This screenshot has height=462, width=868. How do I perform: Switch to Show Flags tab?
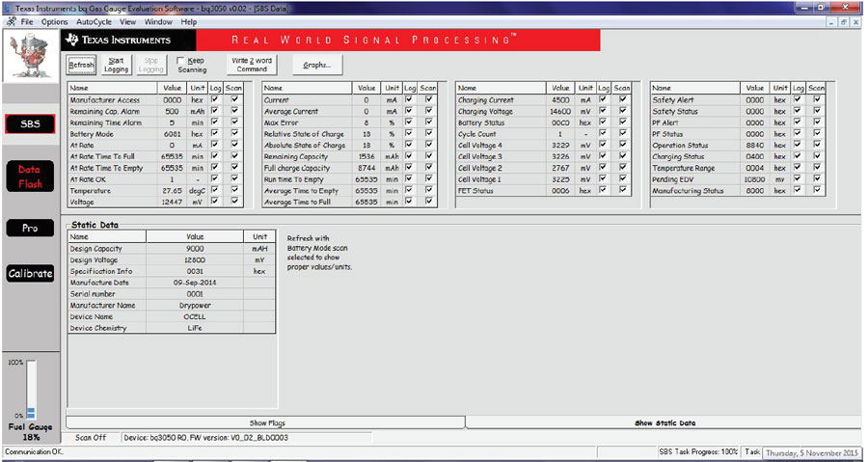pyautogui.click(x=266, y=422)
